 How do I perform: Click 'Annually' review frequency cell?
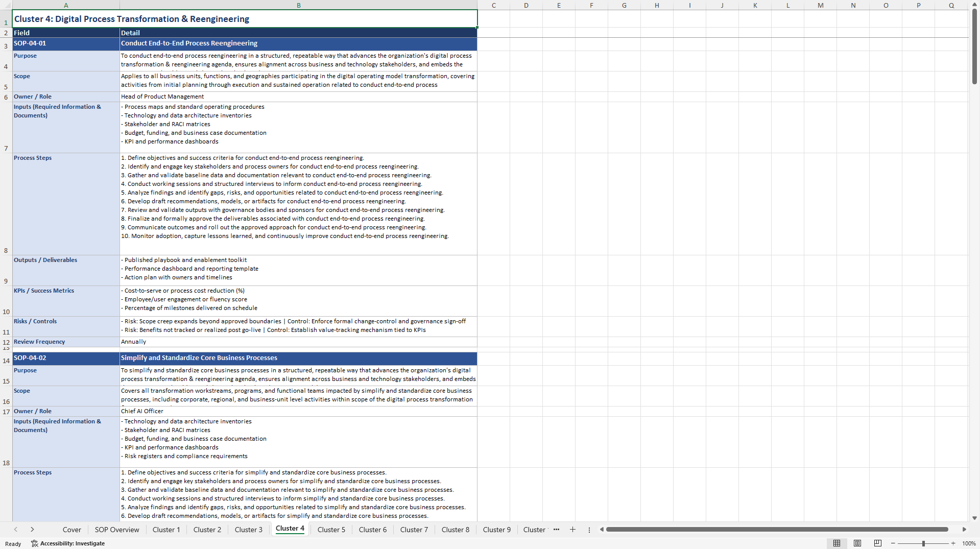coord(299,342)
